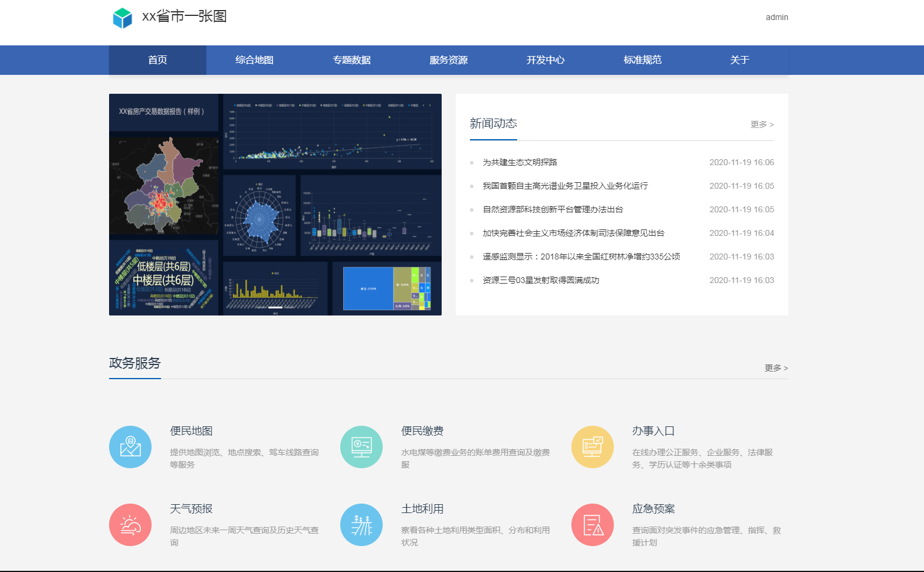Click the site logo cube icon
Screen dimensions: 924x572
(122, 17)
